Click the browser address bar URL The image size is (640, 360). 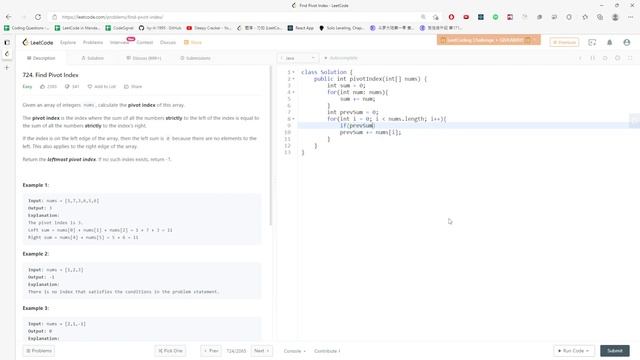pos(112,17)
